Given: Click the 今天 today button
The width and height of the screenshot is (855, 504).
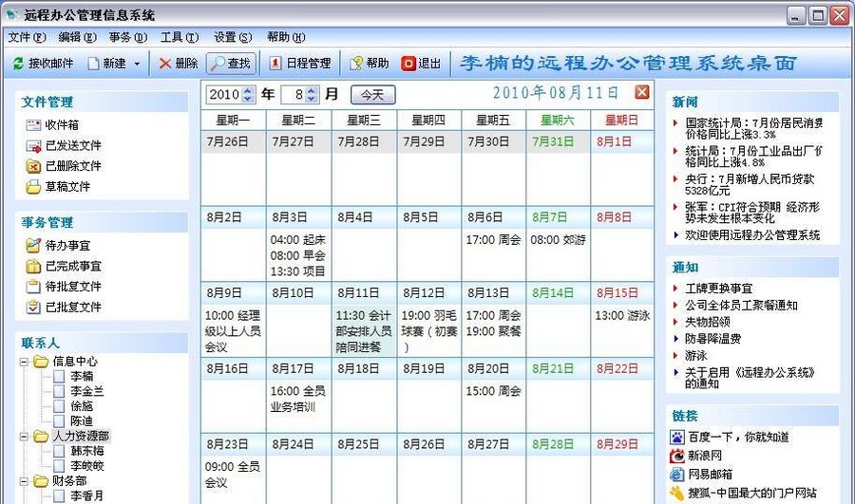Looking at the screenshot, I should pos(373,95).
